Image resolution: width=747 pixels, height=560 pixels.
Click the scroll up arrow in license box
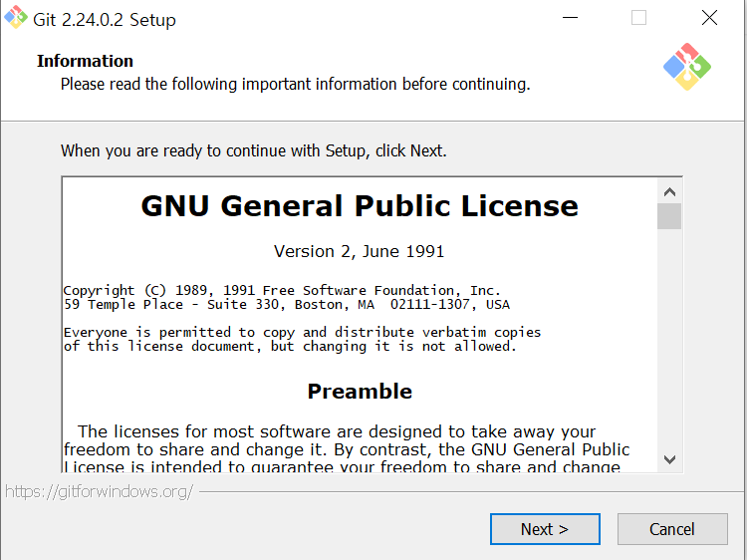(669, 192)
